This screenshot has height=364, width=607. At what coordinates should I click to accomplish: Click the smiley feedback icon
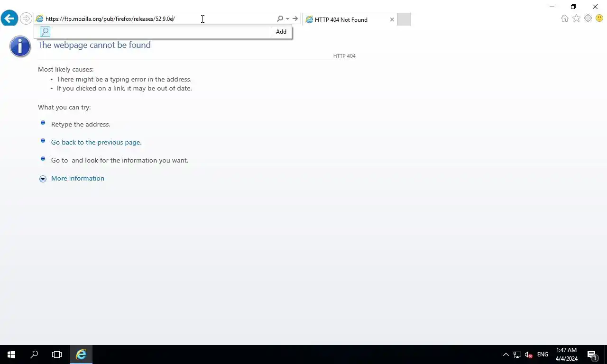pyautogui.click(x=599, y=18)
